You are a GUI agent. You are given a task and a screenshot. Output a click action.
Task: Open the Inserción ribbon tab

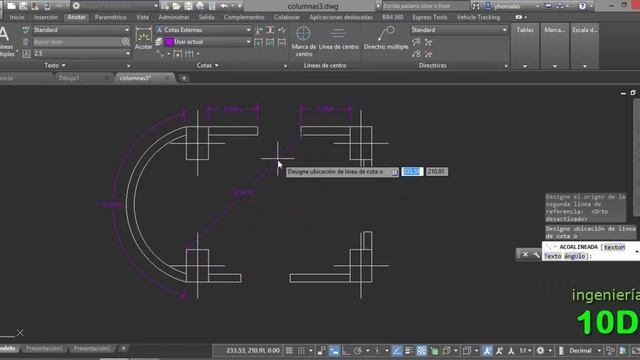(46, 17)
